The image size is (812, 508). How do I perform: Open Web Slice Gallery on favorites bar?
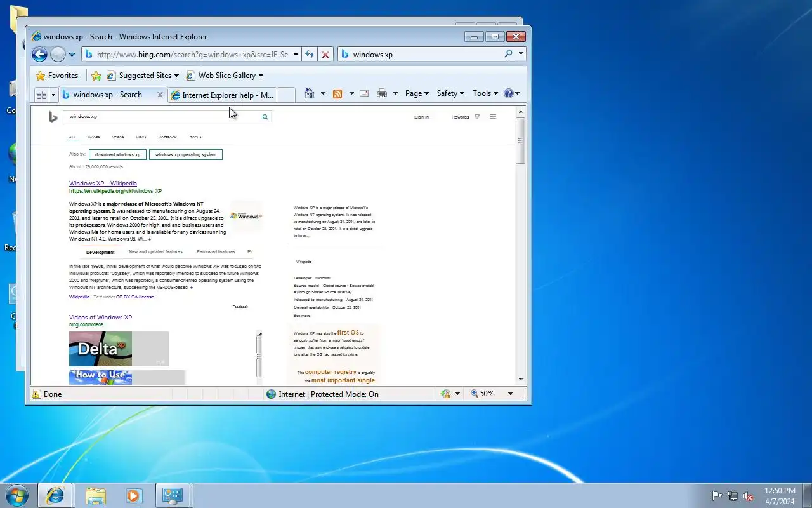point(225,76)
